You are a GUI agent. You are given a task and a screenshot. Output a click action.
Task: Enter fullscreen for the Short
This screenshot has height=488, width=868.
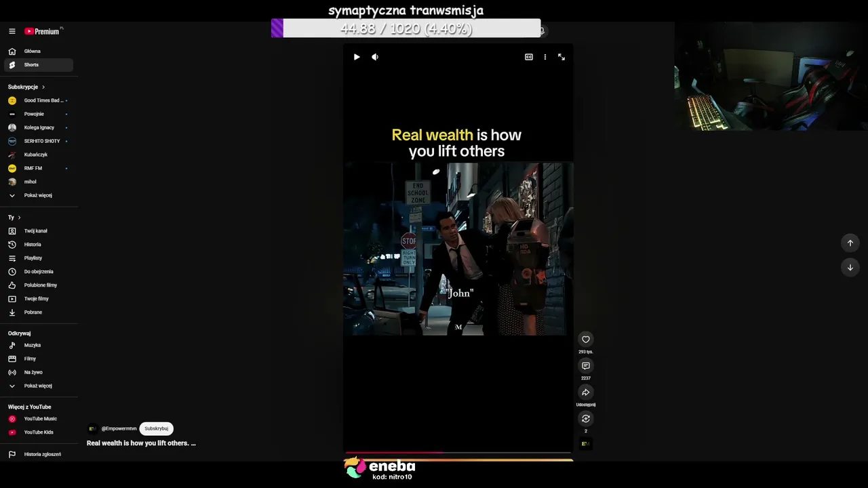click(x=561, y=57)
